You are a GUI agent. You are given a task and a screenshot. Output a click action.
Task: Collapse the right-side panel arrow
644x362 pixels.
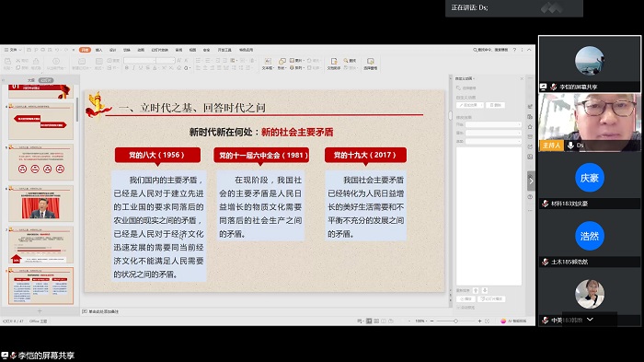pos(531,181)
